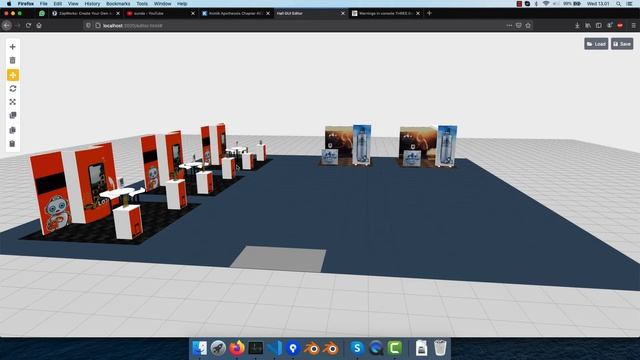Click the Save button

(622, 44)
